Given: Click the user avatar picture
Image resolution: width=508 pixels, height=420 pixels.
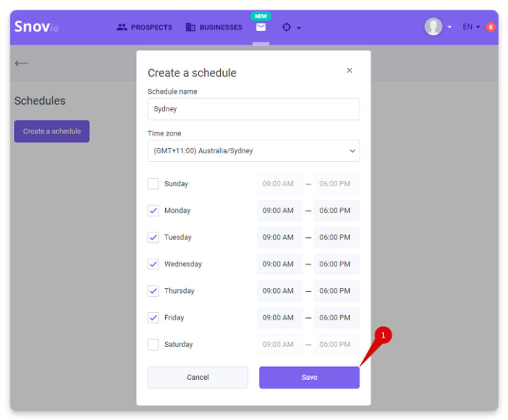Looking at the screenshot, I should tap(433, 26).
